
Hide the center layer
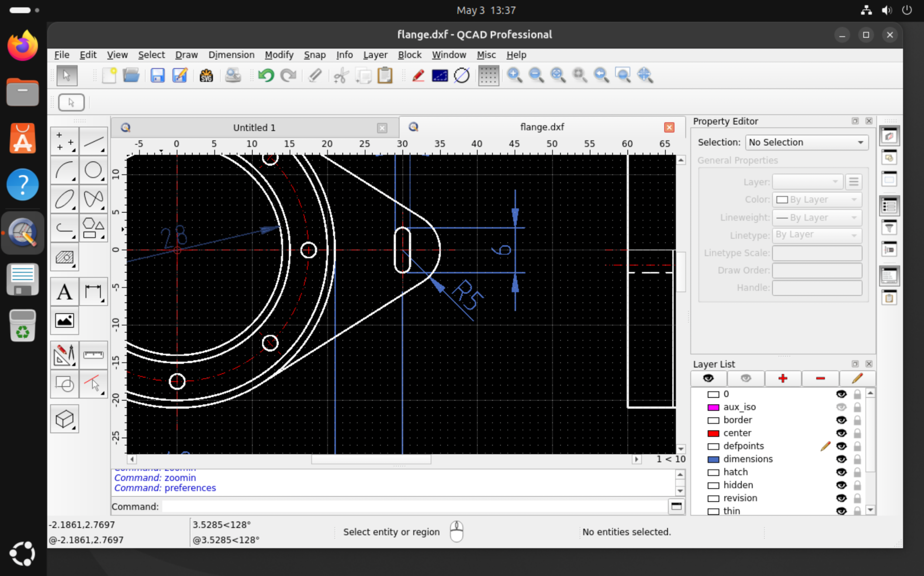841,433
